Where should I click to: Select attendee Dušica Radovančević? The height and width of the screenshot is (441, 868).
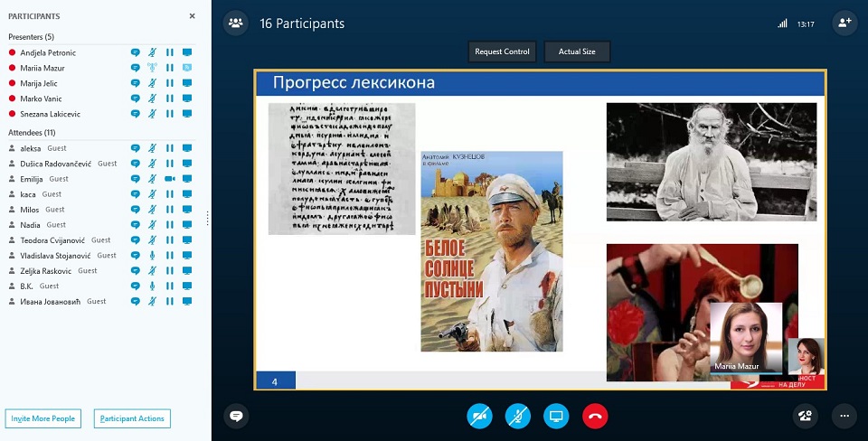pos(56,164)
